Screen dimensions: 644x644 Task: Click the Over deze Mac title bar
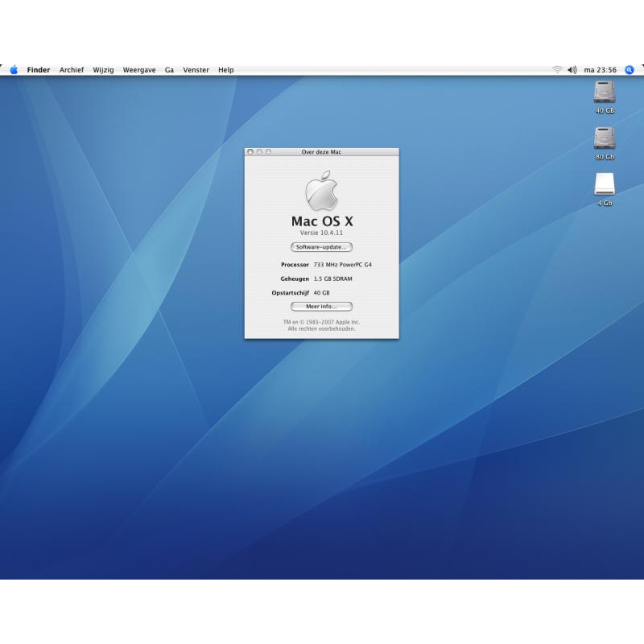[321, 152]
